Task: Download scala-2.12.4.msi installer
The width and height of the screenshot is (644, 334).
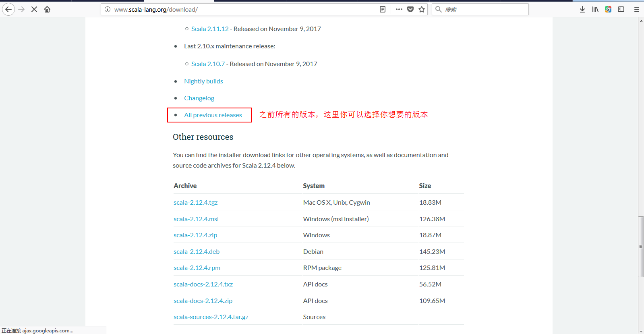Action: click(196, 219)
